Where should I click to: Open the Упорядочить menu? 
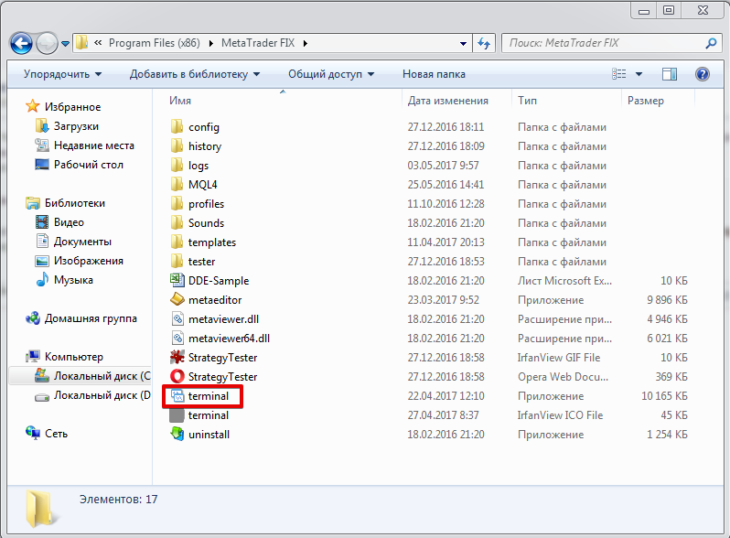coord(62,74)
